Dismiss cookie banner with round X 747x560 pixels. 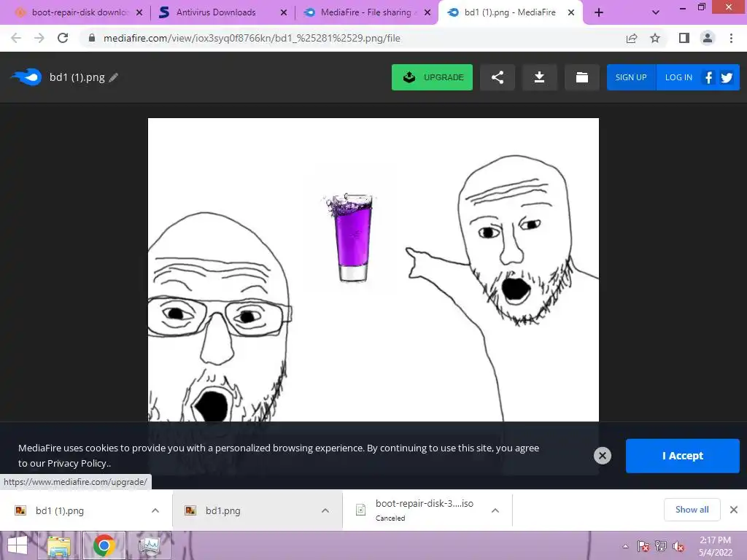(x=602, y=456)
